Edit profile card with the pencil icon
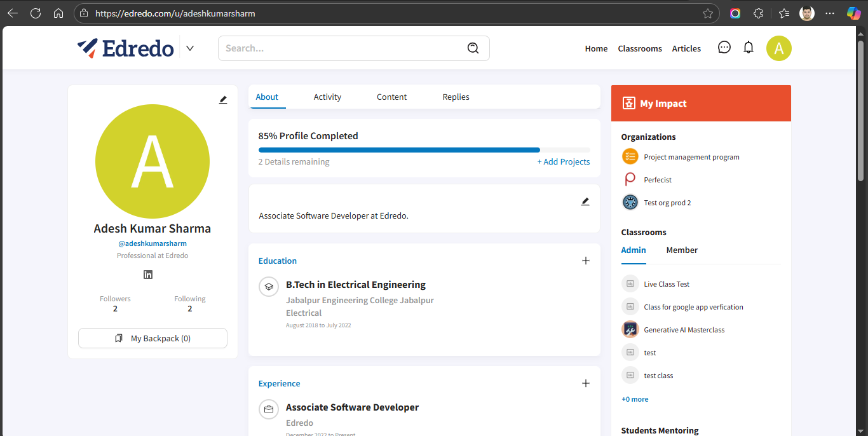Viewport: 868px width, 436px height. (x=223, y=100)
